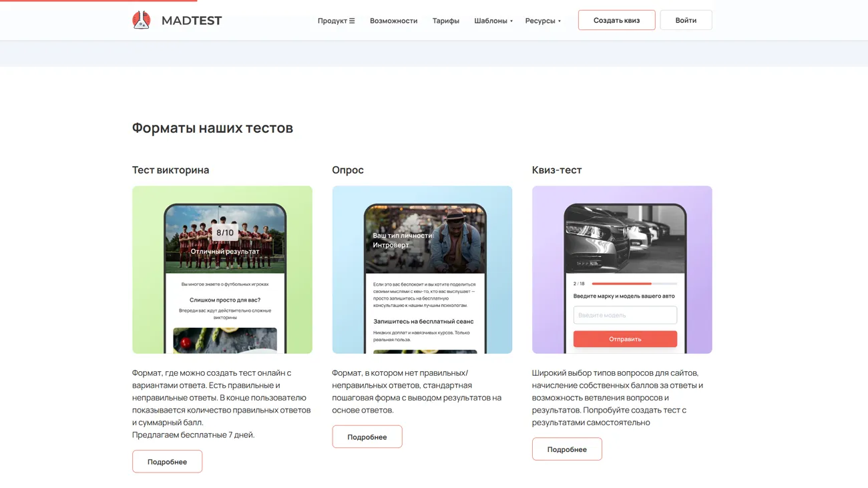Screen dimensions: 868x488
Task: Open the Опрос preview image
Action: pos(422,270)
